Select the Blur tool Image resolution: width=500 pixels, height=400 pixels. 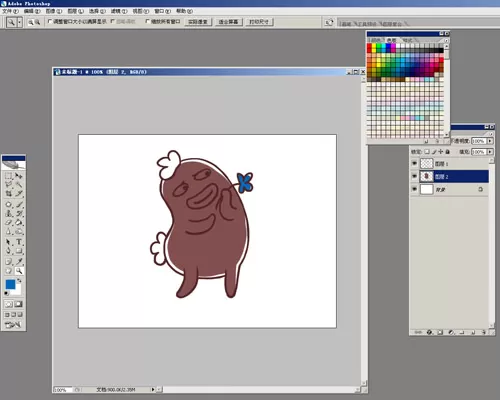click(x=8, y=231)
